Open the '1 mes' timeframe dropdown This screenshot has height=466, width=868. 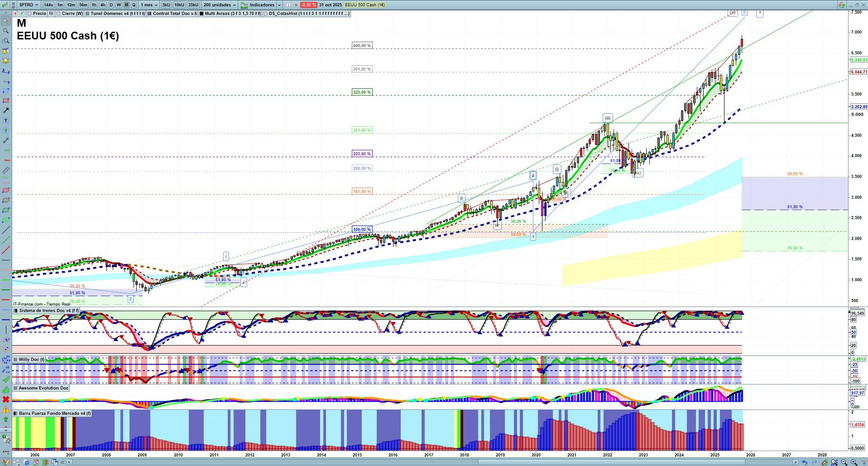[x=149, y=5]
